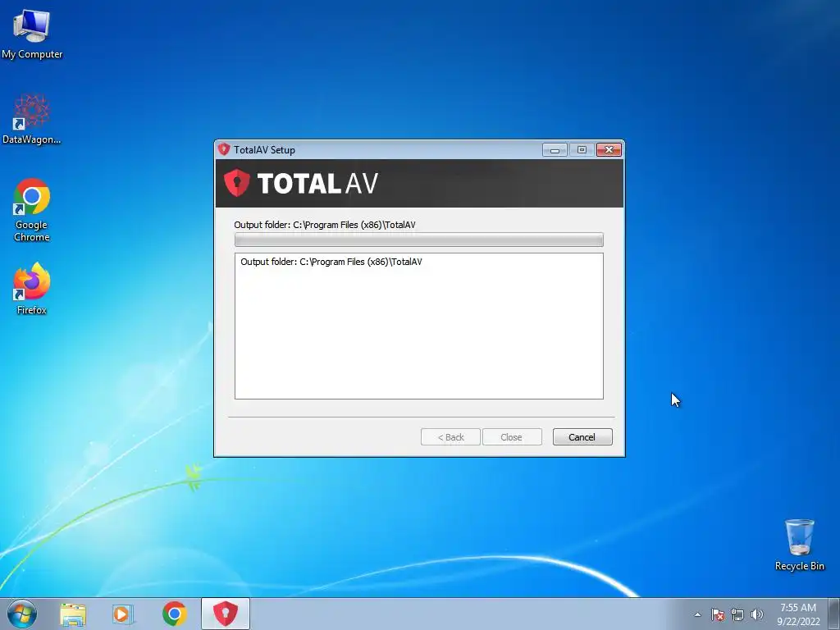
Task: Click the TotalAV logo in setup banner
Action: tap(301, 183)
